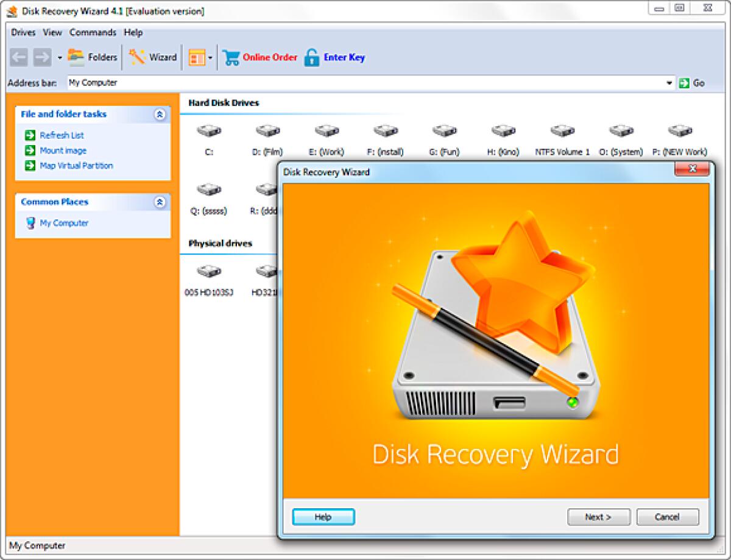
Task: Click the Mount image link
Action: (x=63, y=151)
